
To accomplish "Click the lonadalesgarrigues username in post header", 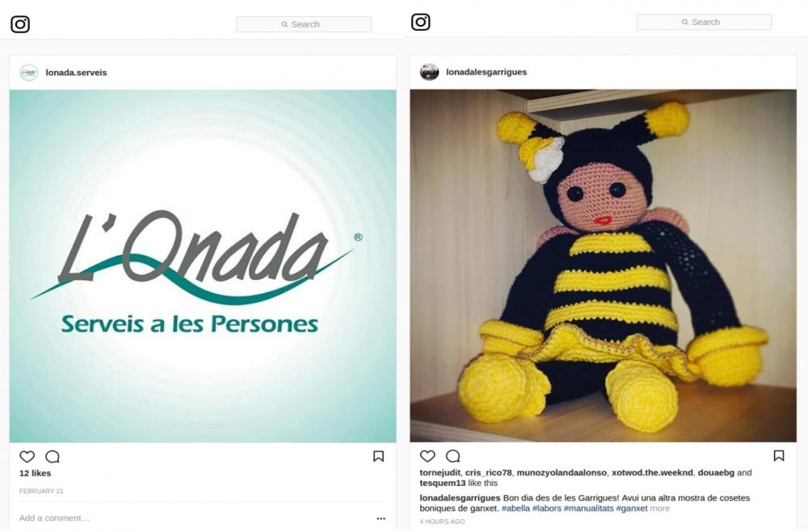I will pyautogui.click(x=486, y=72).
